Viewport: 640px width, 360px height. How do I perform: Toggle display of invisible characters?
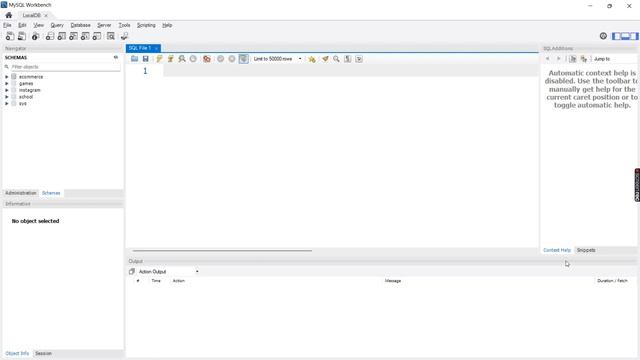point(348,59)
